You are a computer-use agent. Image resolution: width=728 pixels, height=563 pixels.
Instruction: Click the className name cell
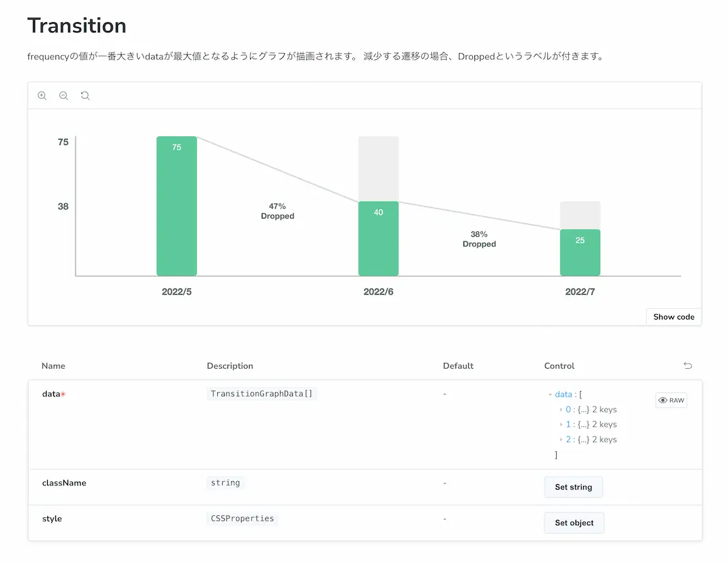(64, 483)
